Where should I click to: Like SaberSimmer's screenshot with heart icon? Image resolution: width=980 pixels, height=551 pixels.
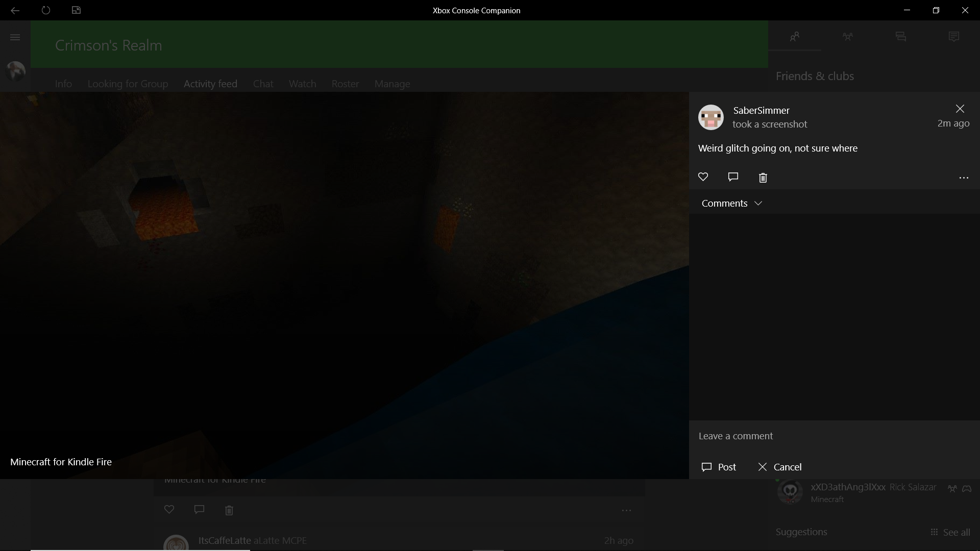(x=703, y=177)
